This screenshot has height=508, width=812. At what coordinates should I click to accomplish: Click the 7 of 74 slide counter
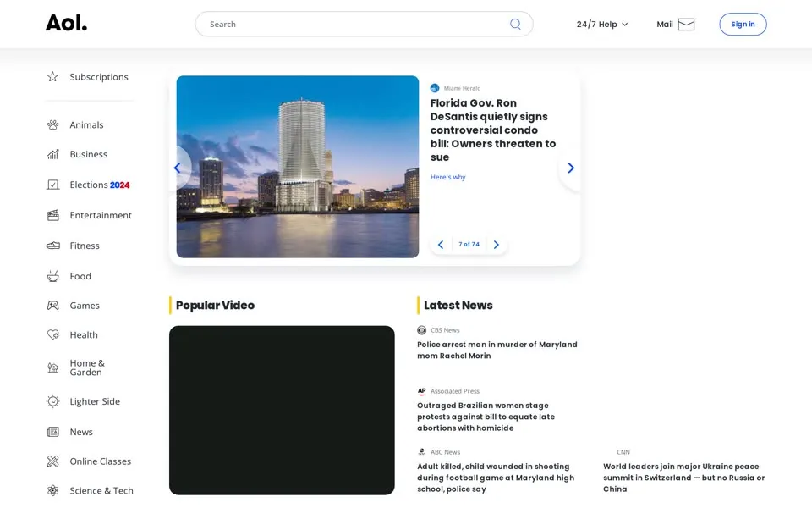469,244
